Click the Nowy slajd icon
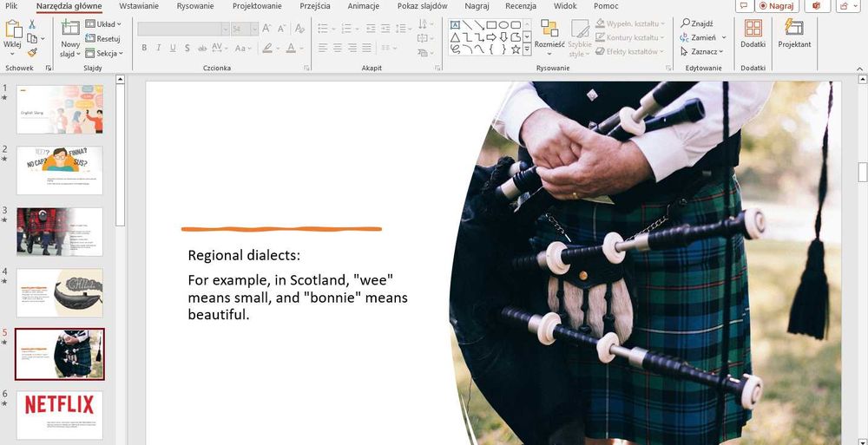Screen dimensions: 868x445 70,29
